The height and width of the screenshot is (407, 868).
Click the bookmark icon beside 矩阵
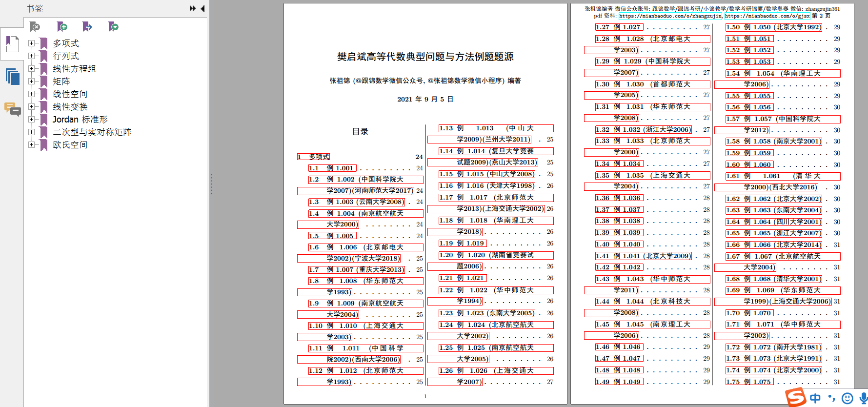[44, 81]
